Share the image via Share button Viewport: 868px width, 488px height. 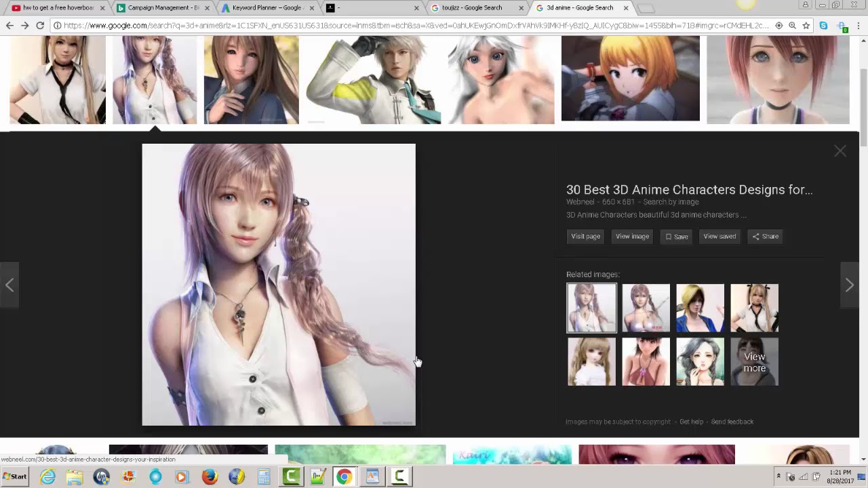(765, 237)
